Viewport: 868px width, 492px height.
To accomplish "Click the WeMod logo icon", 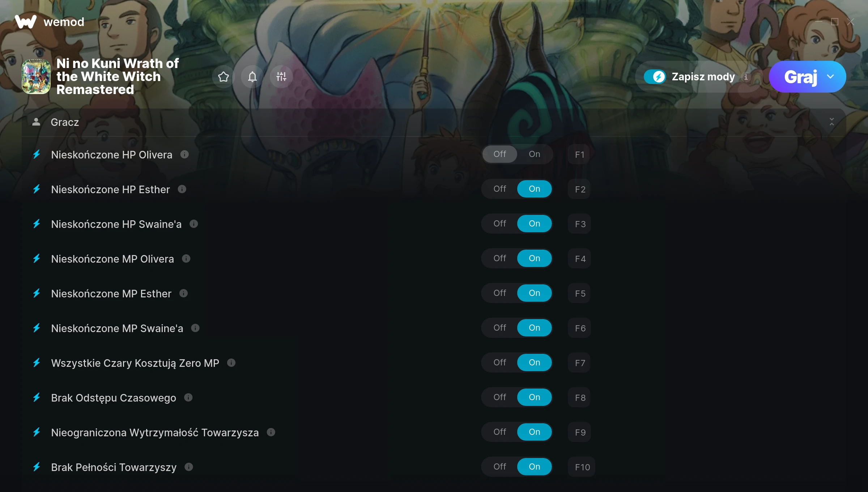I will tap(26, 22).
